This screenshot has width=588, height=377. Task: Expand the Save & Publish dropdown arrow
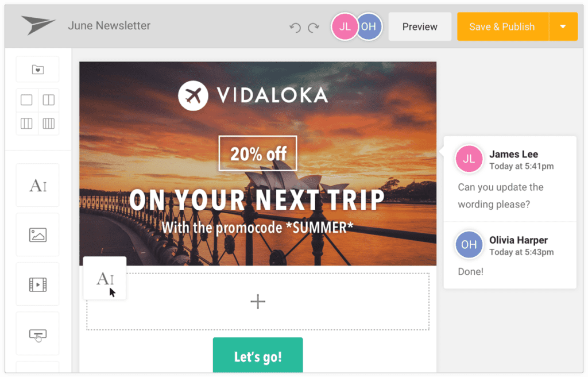tap(563, 26)
